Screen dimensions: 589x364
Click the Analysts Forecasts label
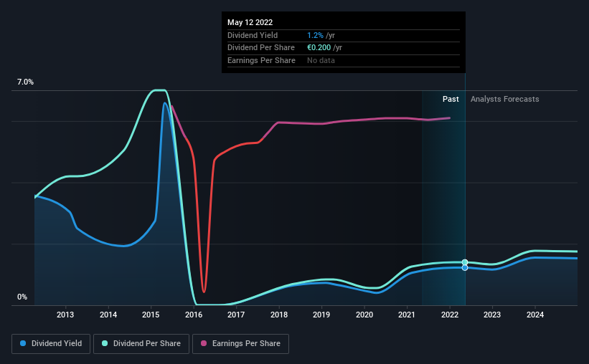505,99
